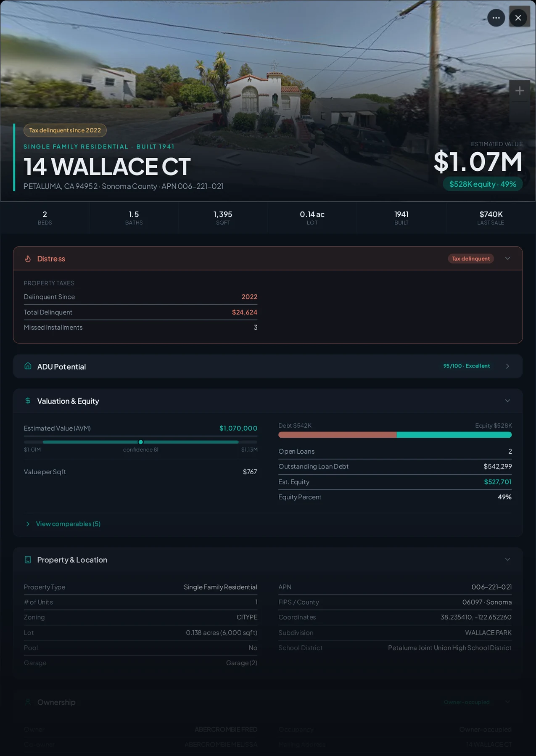
Task: Click the 0.14 ac LOT stat
Action: coord(312,217)
